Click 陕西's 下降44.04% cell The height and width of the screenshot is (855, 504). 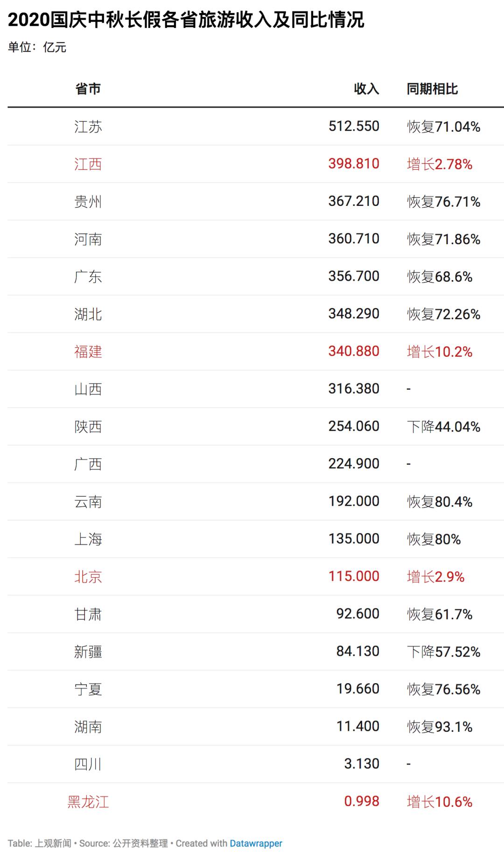[443, 426]
